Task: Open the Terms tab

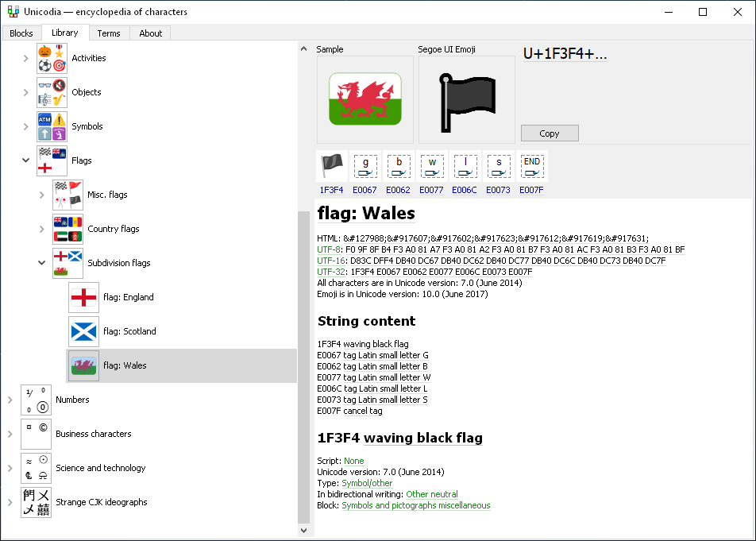Action: 109,33
